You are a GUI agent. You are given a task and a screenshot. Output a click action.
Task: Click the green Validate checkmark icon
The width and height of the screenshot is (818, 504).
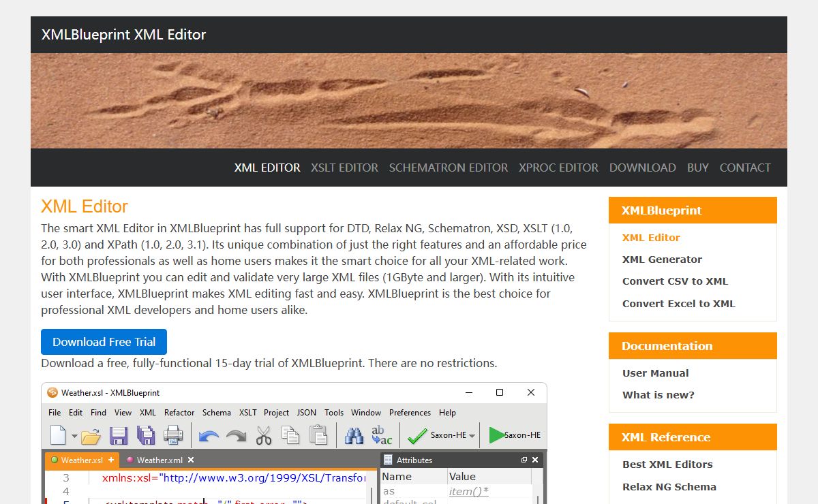point(417,435)
